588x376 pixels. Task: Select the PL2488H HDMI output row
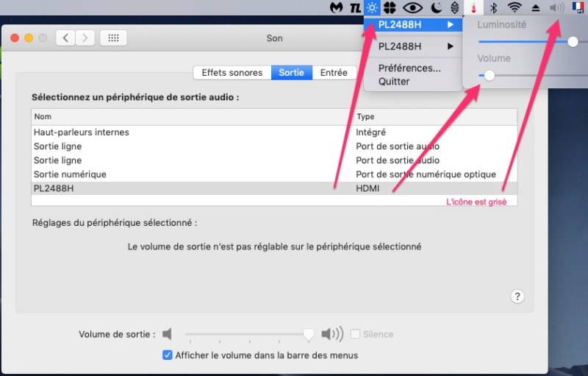[274, 188]
